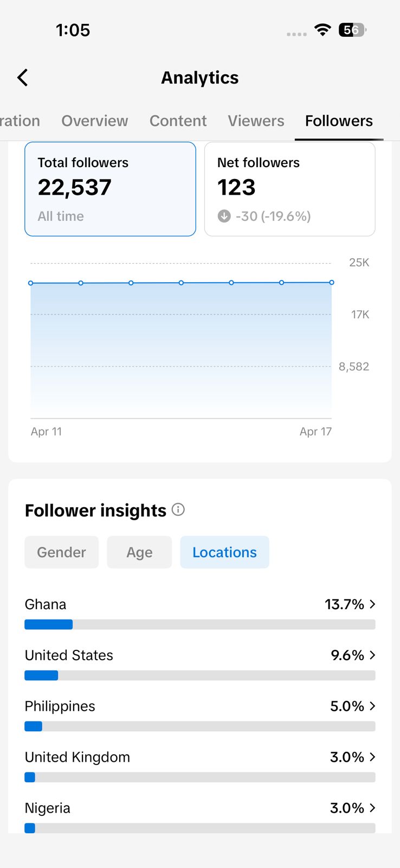Go to the Viewers tab
Viewport: 400px width, 868px height.
click(256, 120)
